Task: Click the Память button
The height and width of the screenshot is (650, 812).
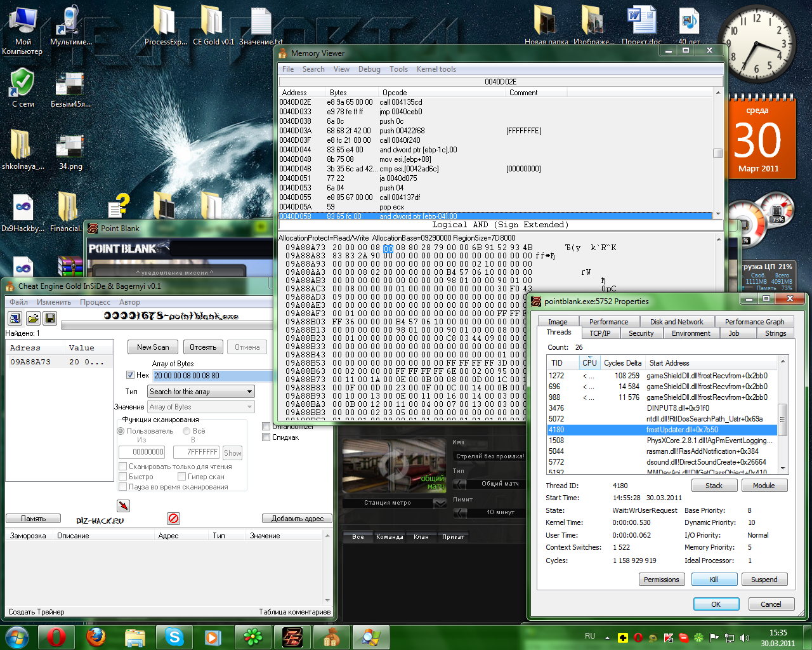Action: tap(33, 519)
